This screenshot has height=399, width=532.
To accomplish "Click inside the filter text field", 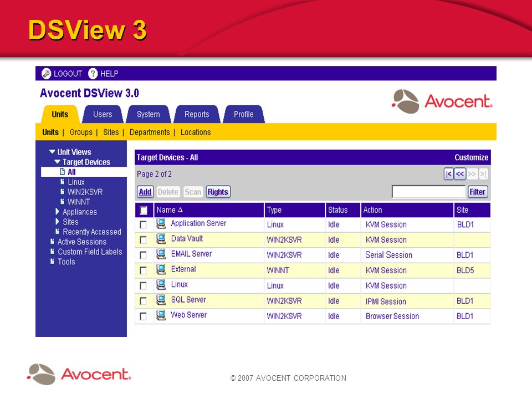I will pyautogui.click(x=428, y=192).
